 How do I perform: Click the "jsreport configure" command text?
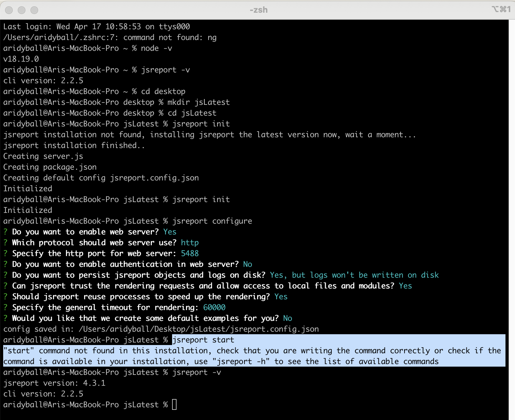(212, 221)
